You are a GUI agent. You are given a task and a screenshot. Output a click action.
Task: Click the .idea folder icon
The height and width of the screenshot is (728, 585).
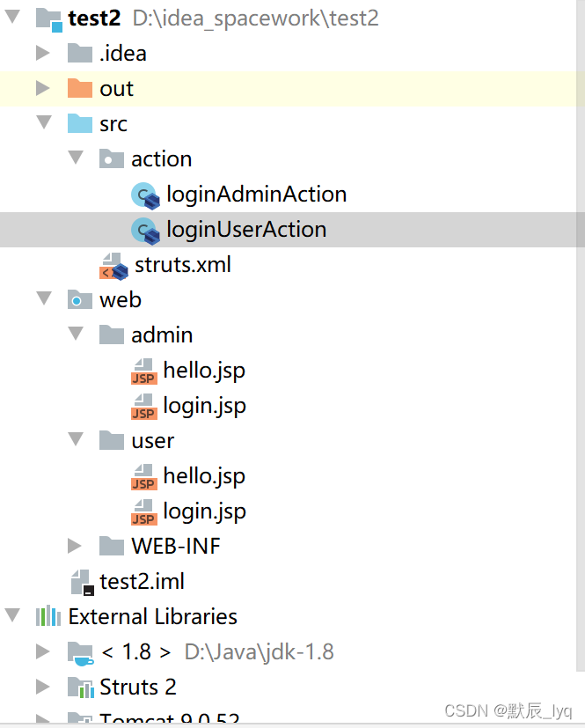tap(80, 53)
